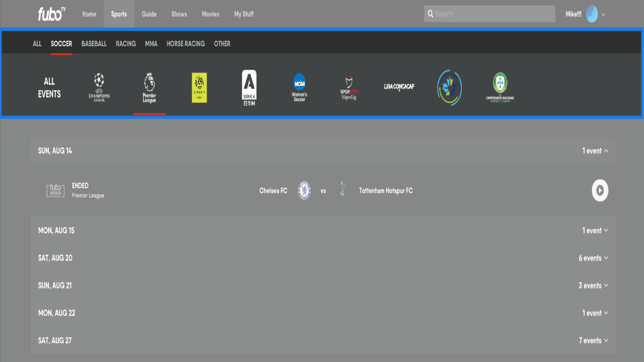
Task: Go to the Home tab
Action: click(x=89, y=14)
